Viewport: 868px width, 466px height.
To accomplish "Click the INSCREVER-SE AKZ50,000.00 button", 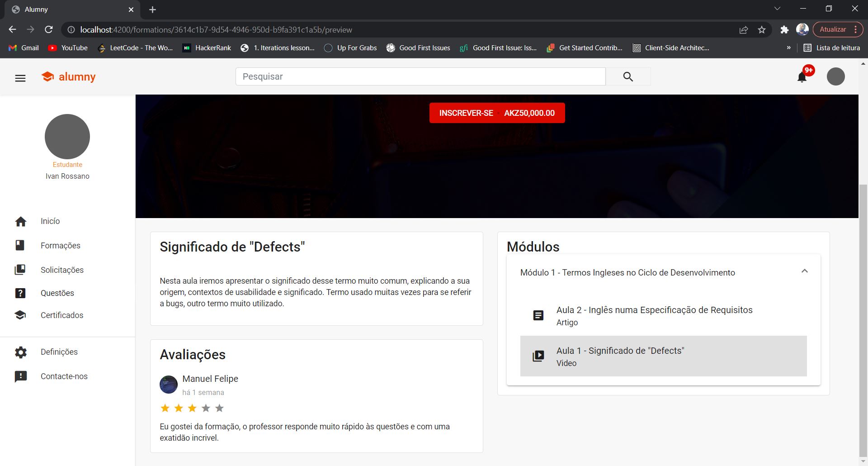I will click(x=497, y=113).
